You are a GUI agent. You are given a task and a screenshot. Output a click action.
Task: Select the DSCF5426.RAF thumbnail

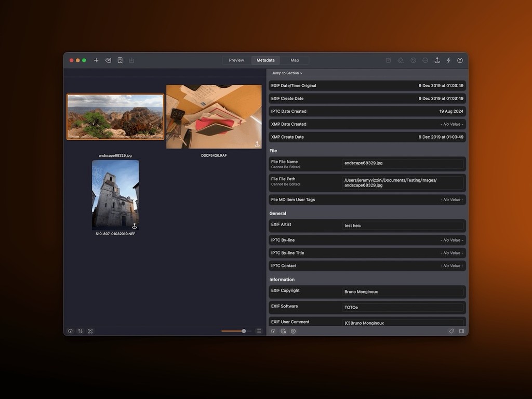point(214,117)
